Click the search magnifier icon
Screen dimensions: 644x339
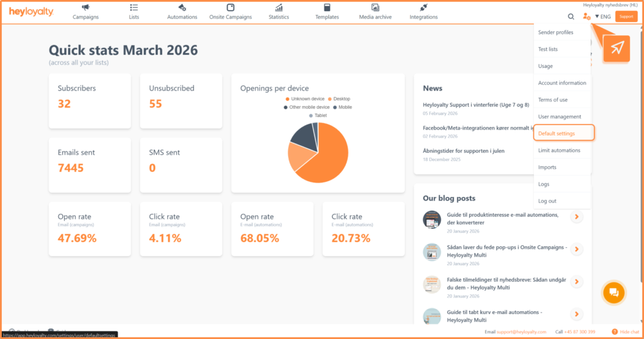[x=571, y=16]
